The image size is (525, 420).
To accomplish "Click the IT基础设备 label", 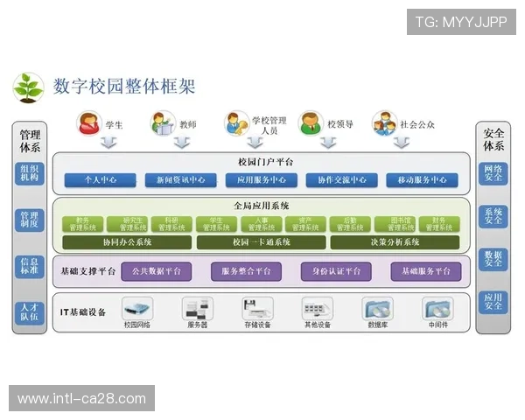I will [x=83, y=312].
